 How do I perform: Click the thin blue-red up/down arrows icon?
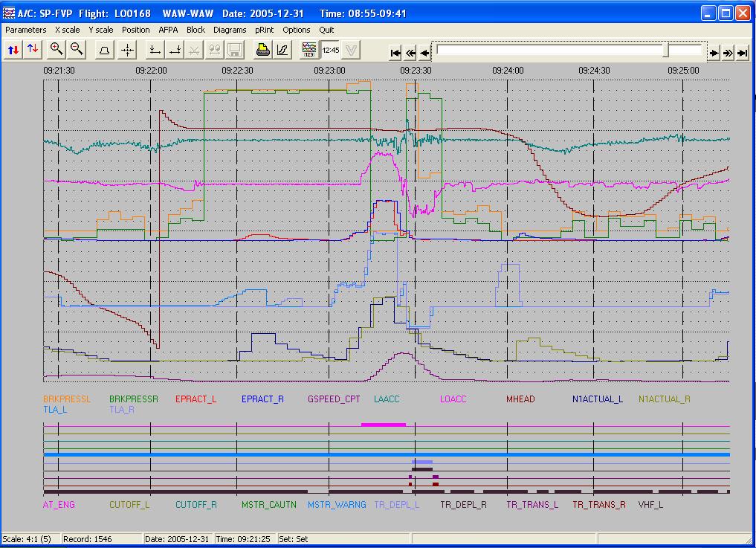coord(33,50)
